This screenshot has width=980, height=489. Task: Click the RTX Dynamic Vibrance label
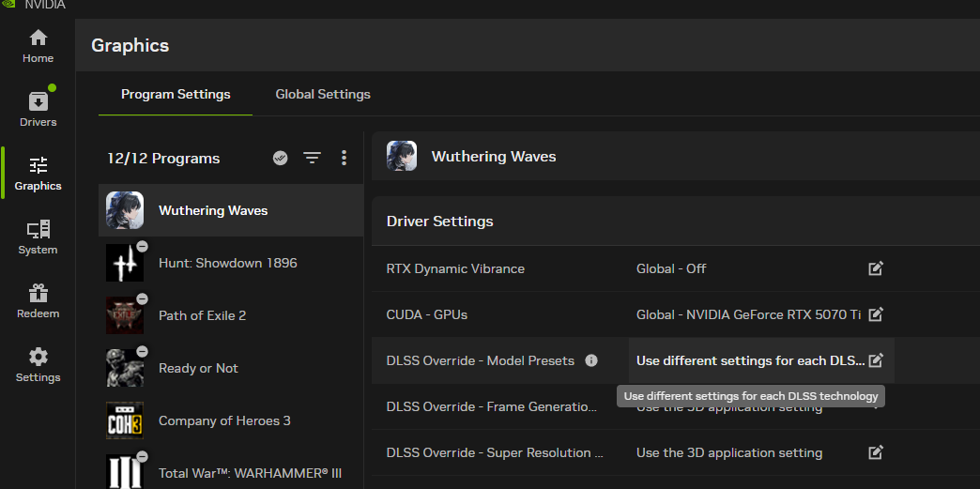coord(455,268)
